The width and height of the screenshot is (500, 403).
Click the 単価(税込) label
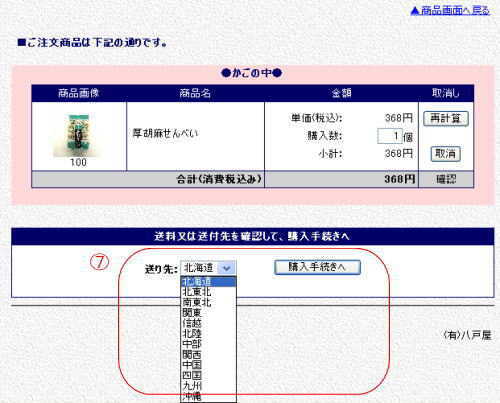[x=316, y=118]
